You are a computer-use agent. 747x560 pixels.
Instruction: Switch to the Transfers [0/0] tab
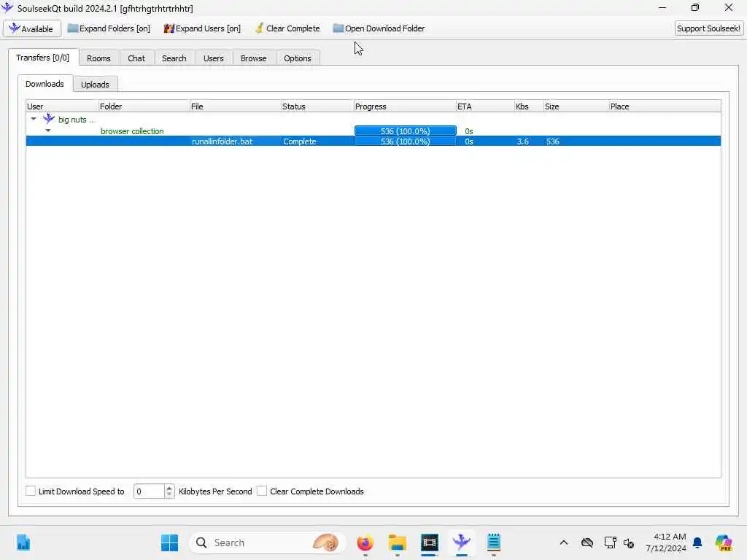click(43, 58)
